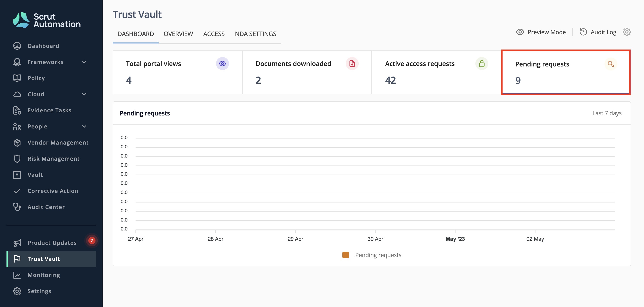This screenshot has height=307, width=644.
Task: Click the Last 7 days range label
Action: [x=607, y=113]
